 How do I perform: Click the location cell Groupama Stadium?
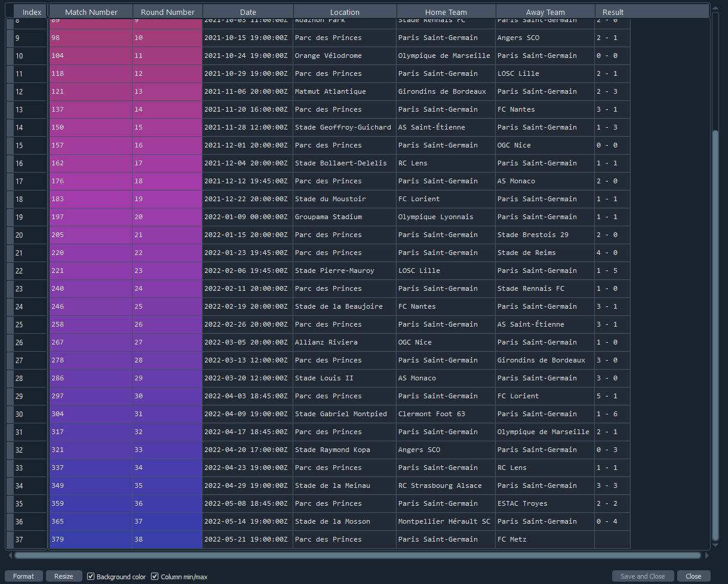(345, 217)
